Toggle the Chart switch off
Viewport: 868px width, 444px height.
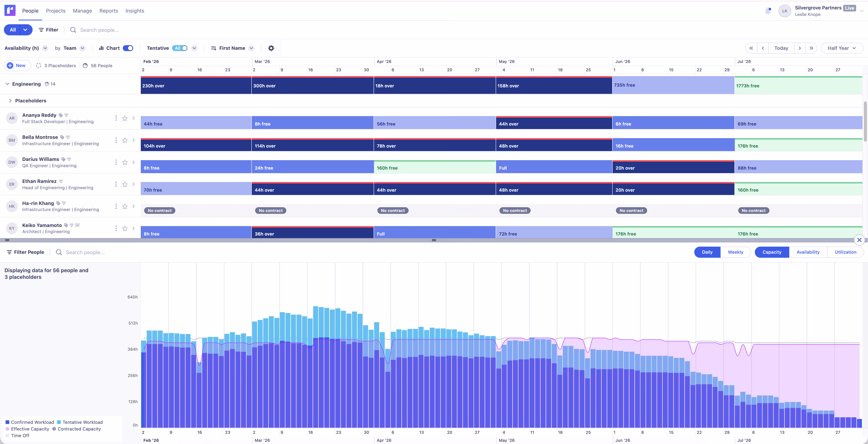pos(128,48)
